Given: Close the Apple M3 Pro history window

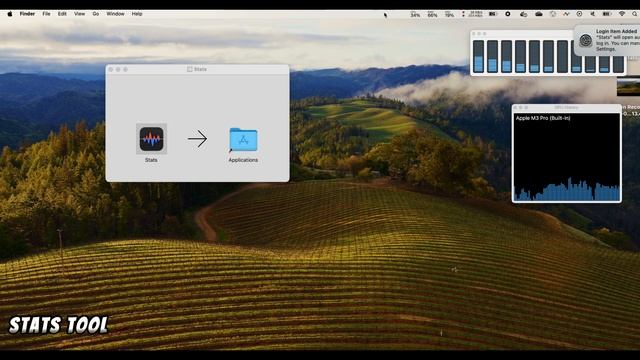Looking at the screenshot, I should [516, 108].
